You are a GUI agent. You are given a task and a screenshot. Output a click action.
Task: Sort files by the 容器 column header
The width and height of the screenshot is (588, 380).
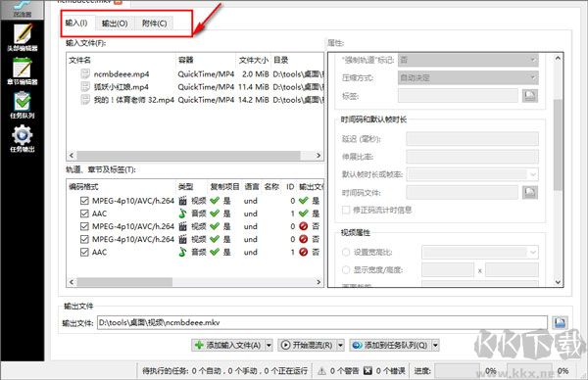click(206, 60)
